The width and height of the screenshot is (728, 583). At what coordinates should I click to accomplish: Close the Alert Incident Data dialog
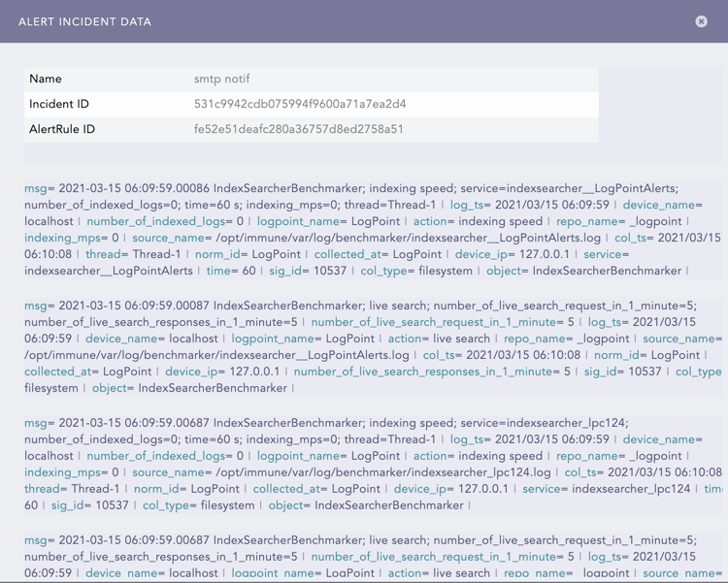(701, 21)
